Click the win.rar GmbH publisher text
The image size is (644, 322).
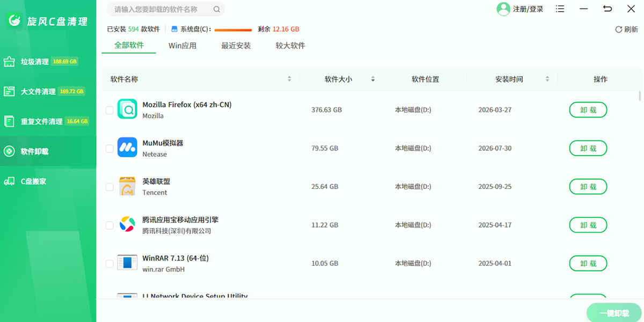[164, 269]
